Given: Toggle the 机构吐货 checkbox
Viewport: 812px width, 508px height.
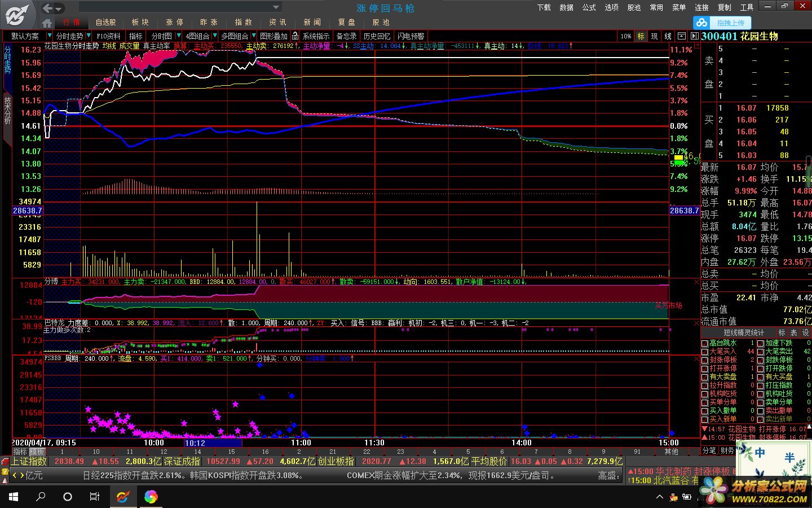Looking at the screenshot, I should point(760,394).
